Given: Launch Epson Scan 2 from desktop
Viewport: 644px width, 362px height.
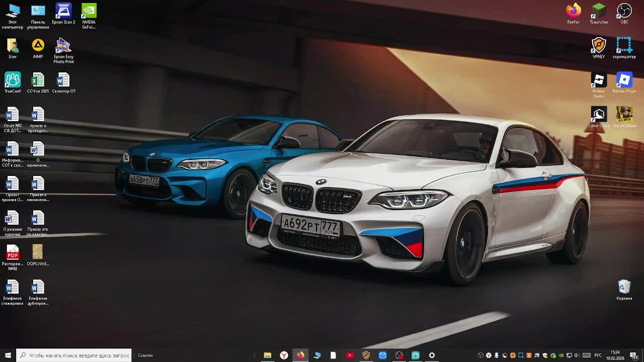Looking at the screenshot, I should (x=63, y=14).
